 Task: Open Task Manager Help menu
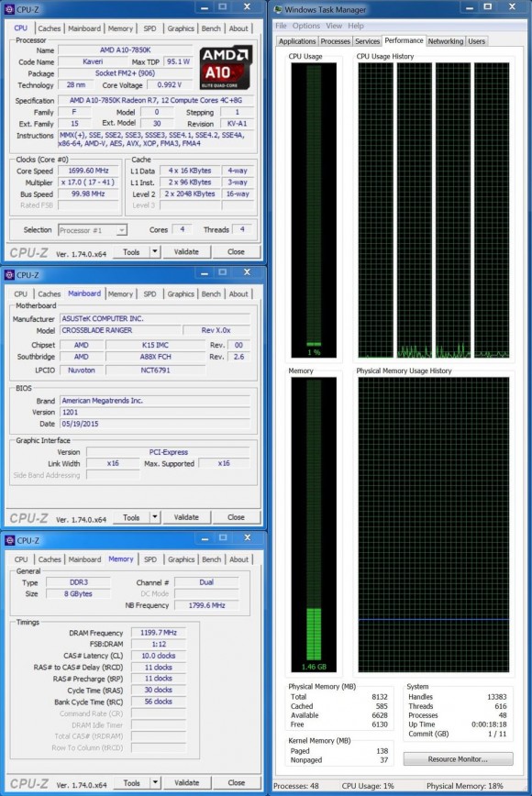(355, 26)
